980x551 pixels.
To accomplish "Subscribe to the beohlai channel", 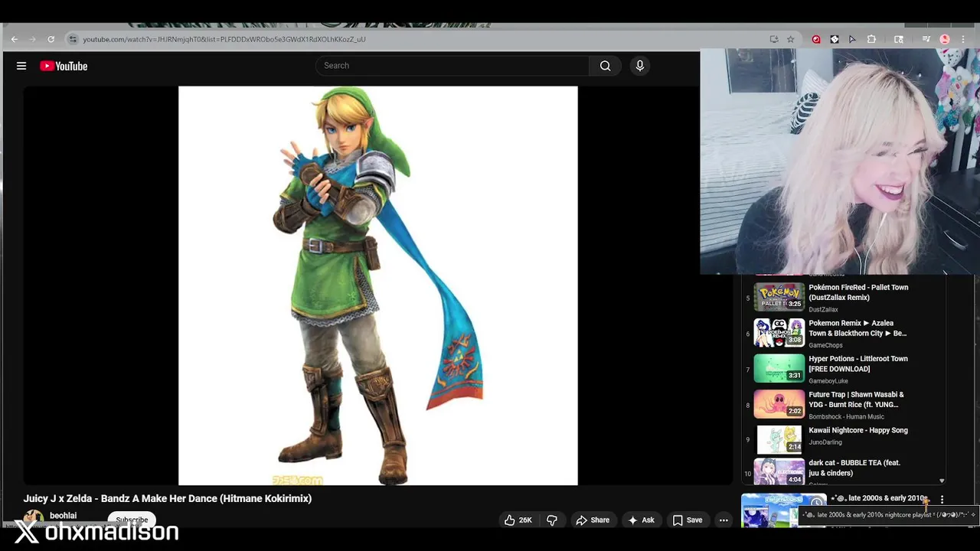I will pyautogui.click(x=132, y=520).
